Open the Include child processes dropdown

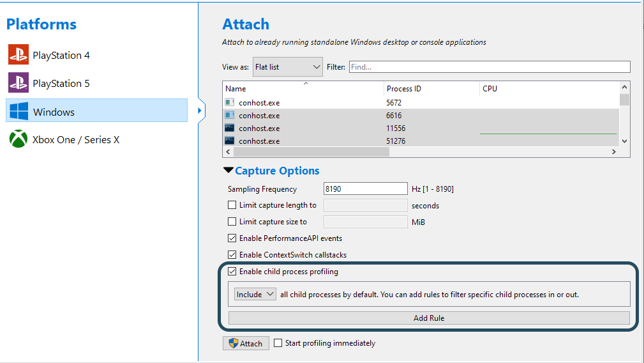[x=255, y=294]
